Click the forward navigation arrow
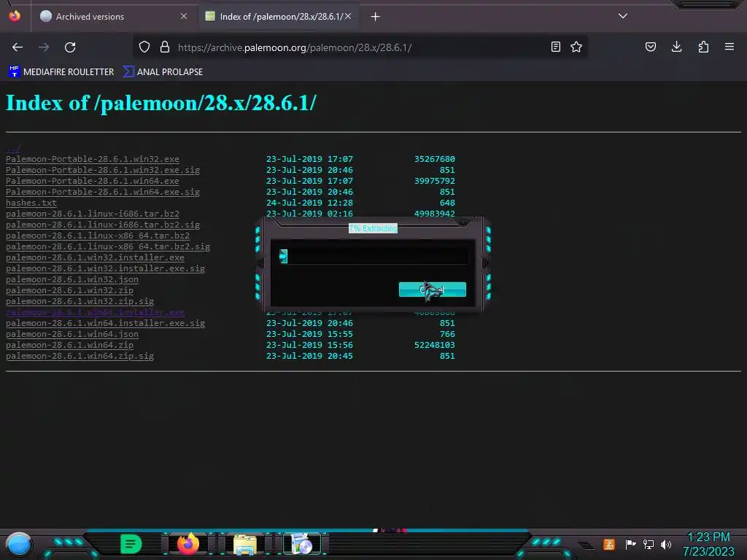Image resolution: width=747 pixels, height=560 pixels. tap(44, 47)
